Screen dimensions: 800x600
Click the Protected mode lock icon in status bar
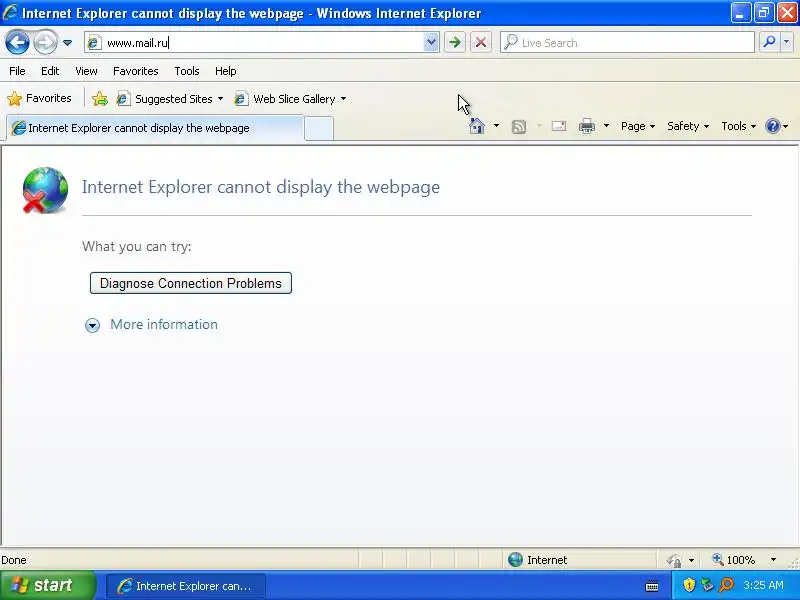click(674, 560)
